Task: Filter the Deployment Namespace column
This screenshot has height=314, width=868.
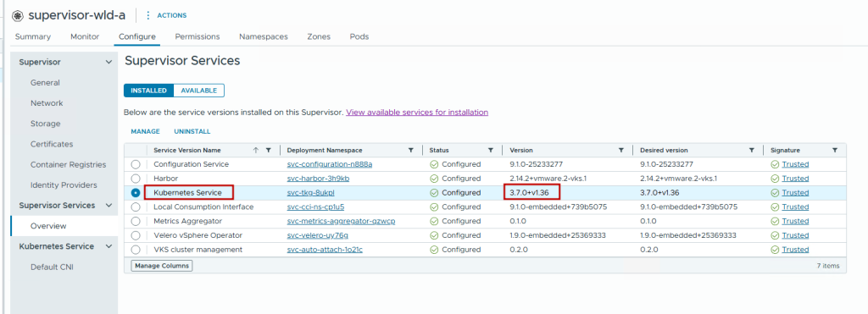Action: point(411,151)
